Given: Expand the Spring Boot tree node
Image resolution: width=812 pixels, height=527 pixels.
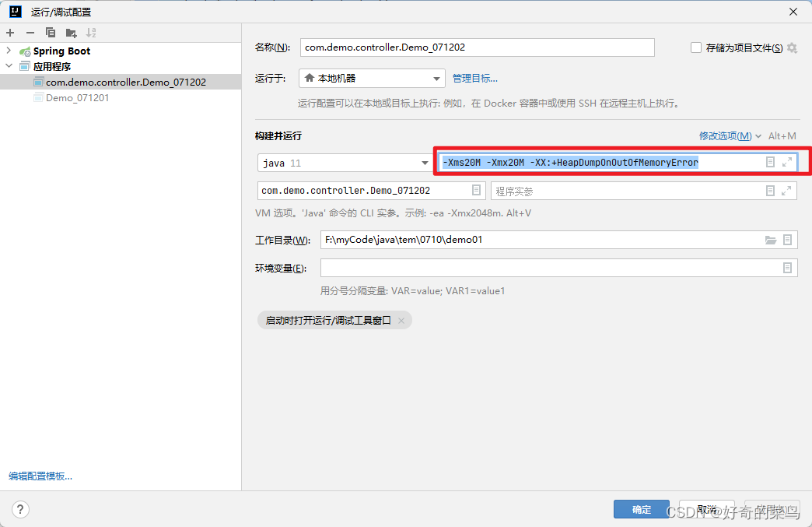Looking at the screenshot, I should pos(8,51).
